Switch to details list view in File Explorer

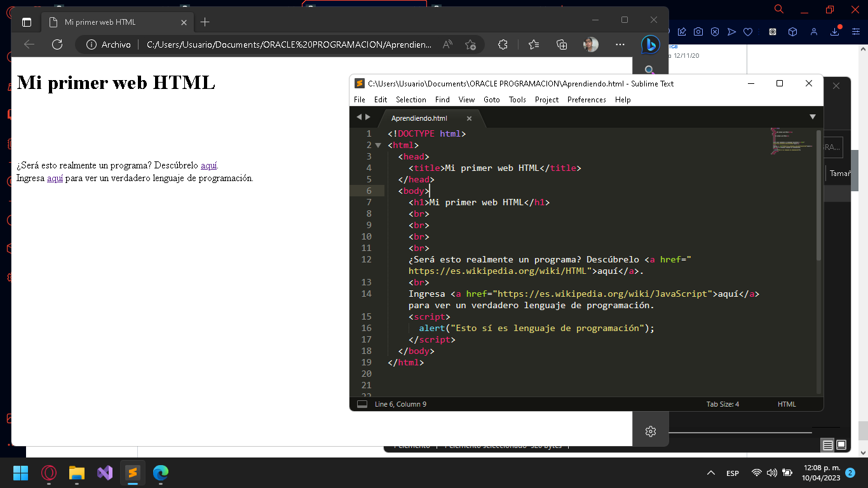[x=827, y=445]
